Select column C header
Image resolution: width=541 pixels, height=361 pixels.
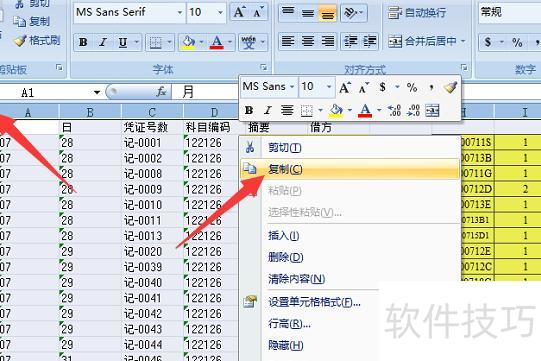(x=152, y=112)
